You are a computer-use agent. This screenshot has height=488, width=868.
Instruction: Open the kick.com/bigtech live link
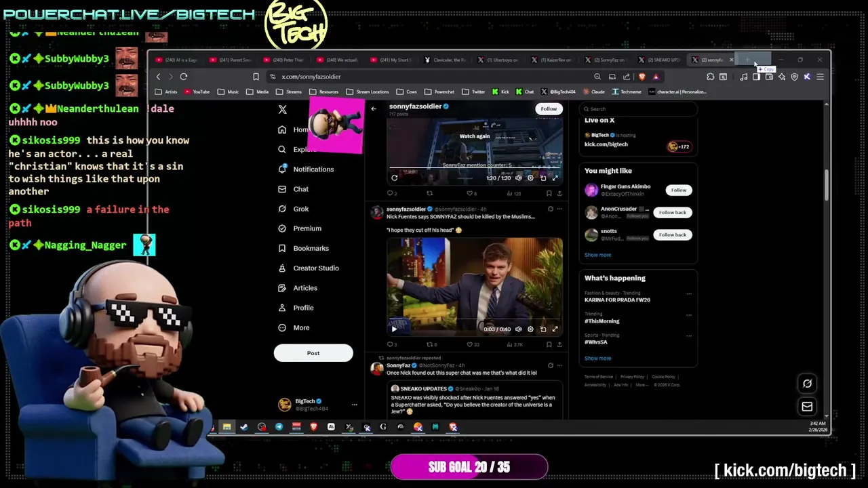(606, 144)
